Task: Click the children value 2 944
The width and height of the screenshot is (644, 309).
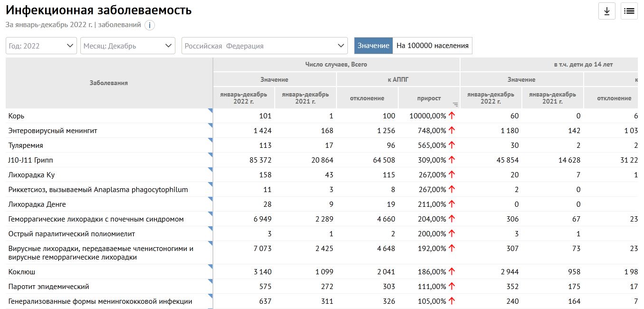Action: coord(509,272)
